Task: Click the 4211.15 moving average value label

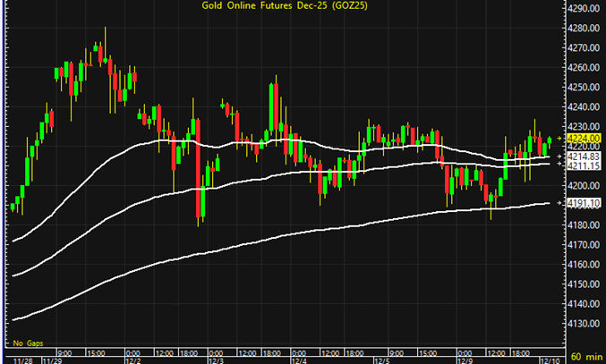Action: 583,165
